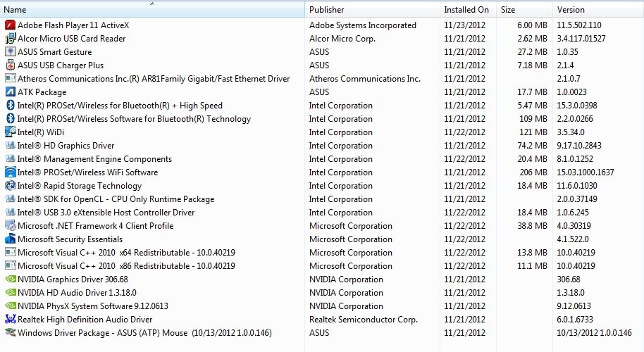Click publisher Alcor Micro Corp.
Viewport: 644px width, 352px height.
[342, 39]
